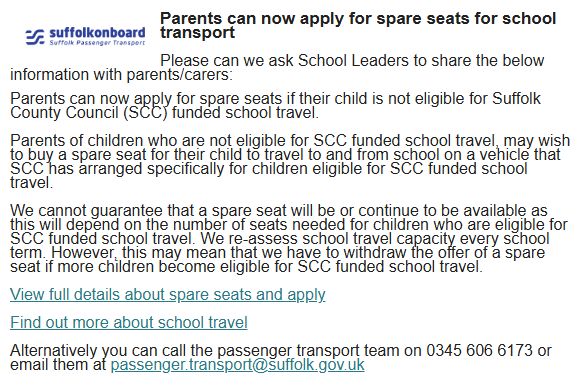Viewport: 585px width, 392px height.
Task: Open Find out more about school travel link
Action: tap(129, 323)
